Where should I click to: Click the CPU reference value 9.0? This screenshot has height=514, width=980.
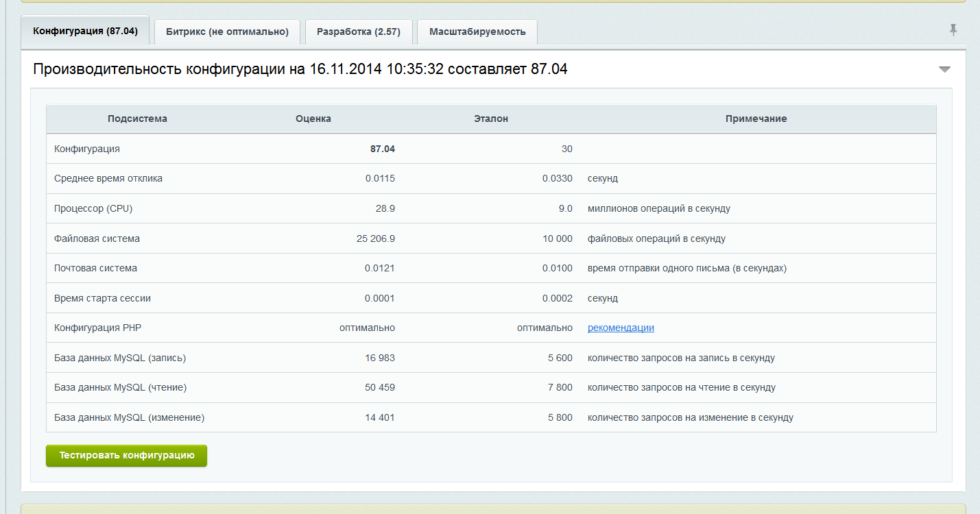click(x=566, y=208)
